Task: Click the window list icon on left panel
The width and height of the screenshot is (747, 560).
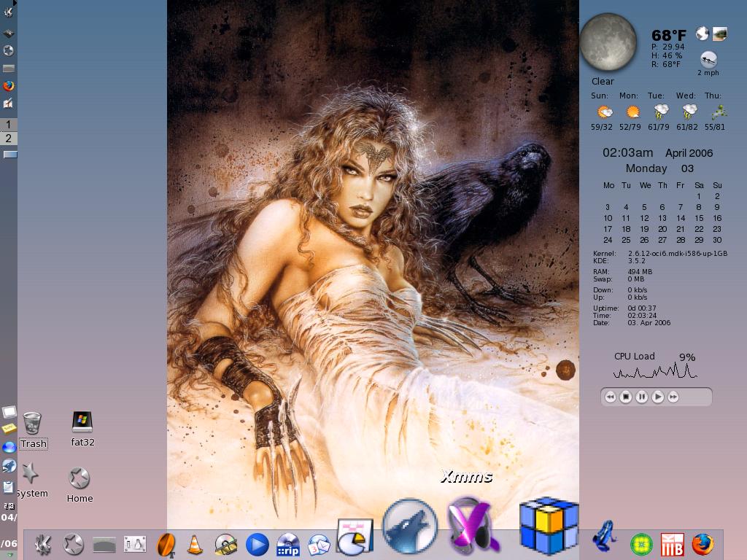Action: [9, 155]
